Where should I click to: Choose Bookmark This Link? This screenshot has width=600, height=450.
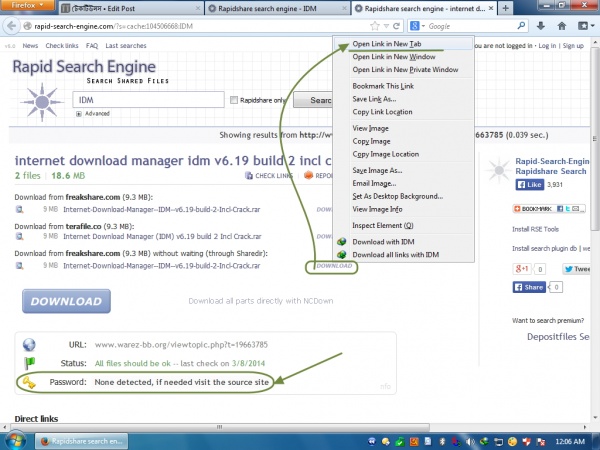pyautogui.click(x=403, y=86)
